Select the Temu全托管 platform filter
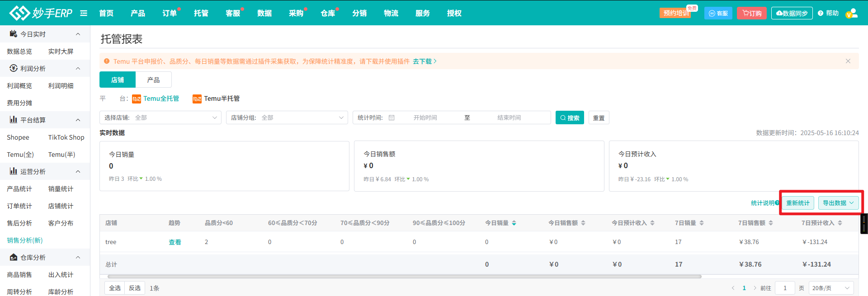Viewport: 868px width, 296px height. [156, 99]
